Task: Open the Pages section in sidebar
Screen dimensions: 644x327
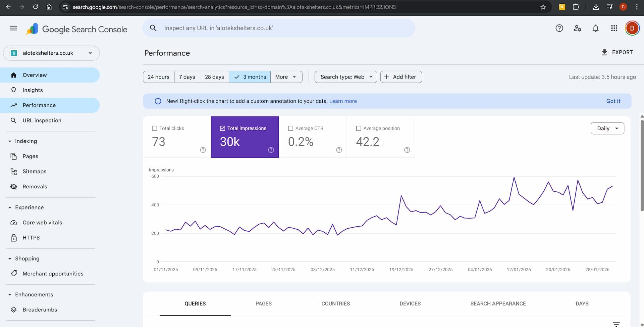Action: pyautogui.click(x=30, y=156)
